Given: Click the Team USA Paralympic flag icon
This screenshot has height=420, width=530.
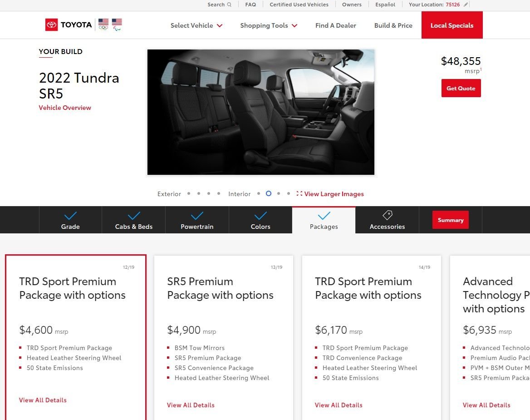Looking at the screenshot, I should 117,25.
